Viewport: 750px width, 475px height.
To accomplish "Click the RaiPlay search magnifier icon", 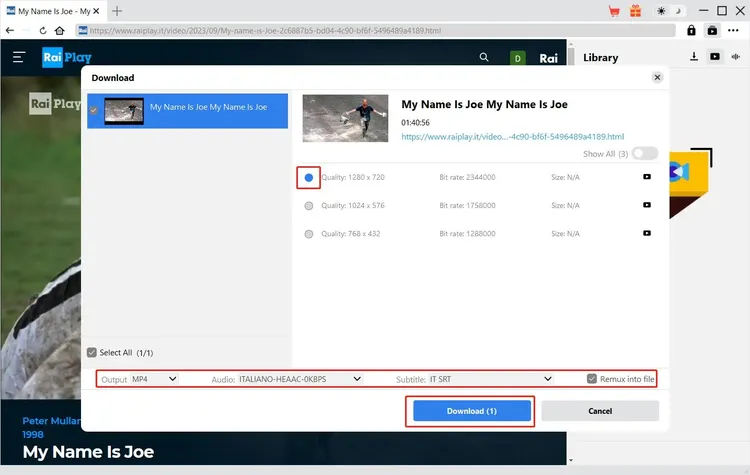I will (484, 58).
